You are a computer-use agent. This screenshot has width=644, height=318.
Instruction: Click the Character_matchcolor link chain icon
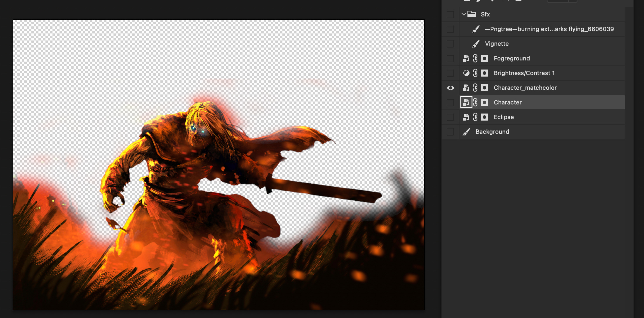(475, 88)
